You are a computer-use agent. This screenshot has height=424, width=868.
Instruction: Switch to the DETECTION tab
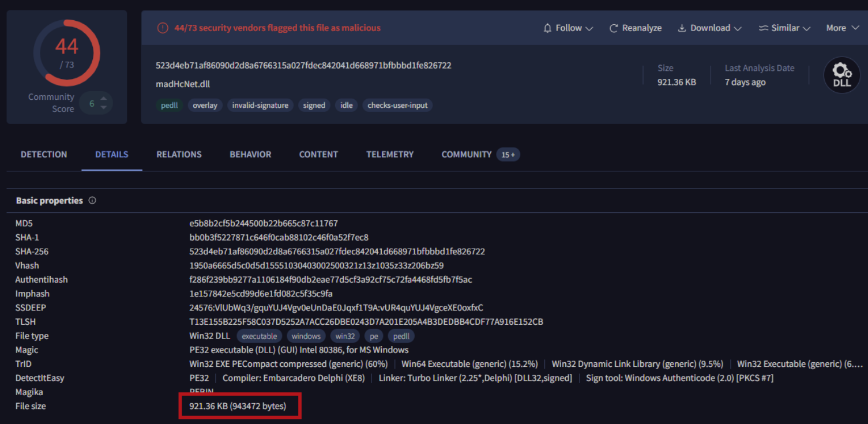coord(44,155)
